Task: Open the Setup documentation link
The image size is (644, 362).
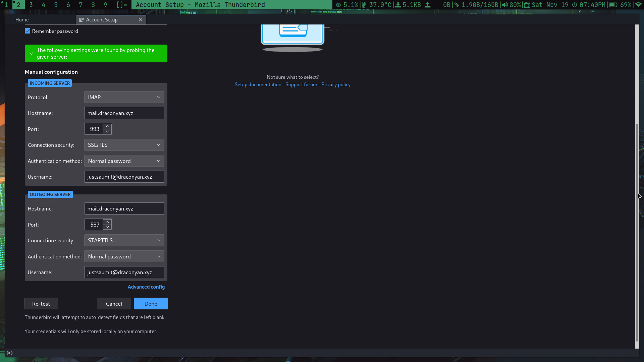Action: tap(258, 84)
